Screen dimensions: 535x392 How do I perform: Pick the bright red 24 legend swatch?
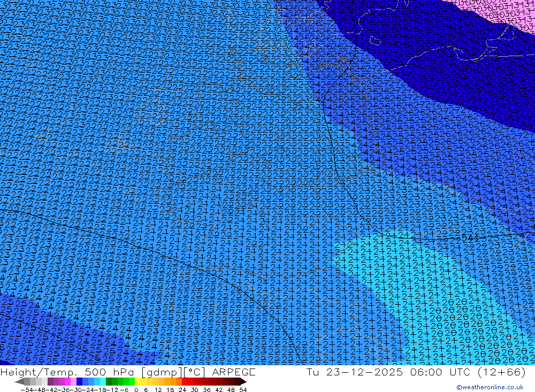pos(185,382)
